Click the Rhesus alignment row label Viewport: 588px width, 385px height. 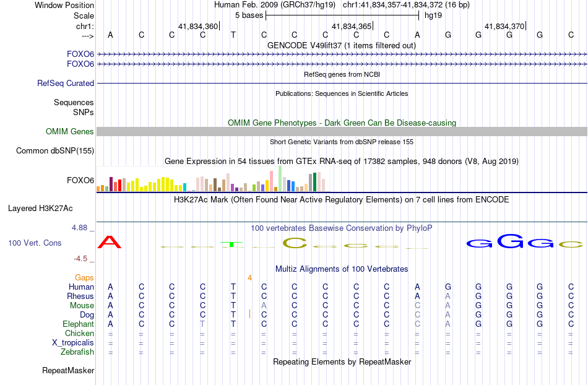(80, 296)
